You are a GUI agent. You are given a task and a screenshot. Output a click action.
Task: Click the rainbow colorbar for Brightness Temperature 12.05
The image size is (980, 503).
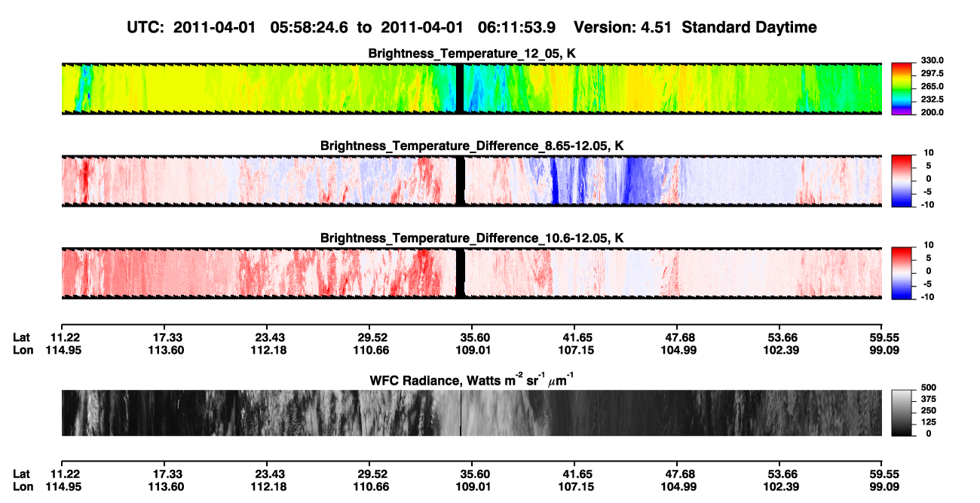click(902, 88)
